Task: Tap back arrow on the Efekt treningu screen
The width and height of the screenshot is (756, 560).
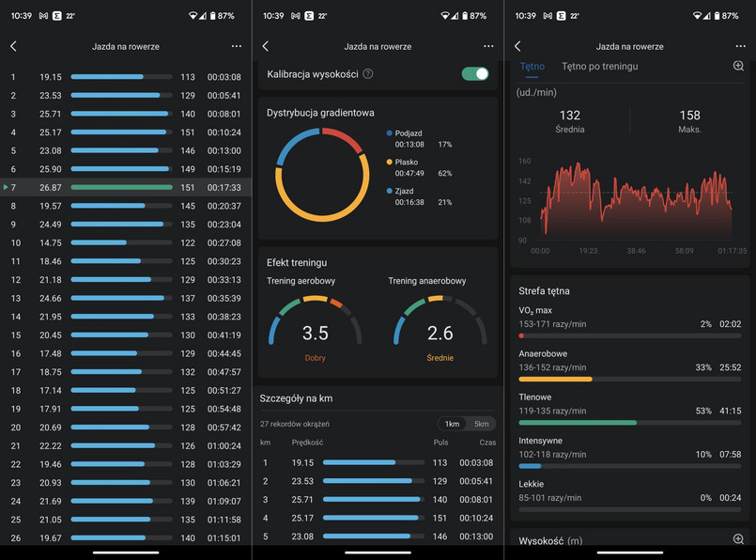Action: coord(266,46)
